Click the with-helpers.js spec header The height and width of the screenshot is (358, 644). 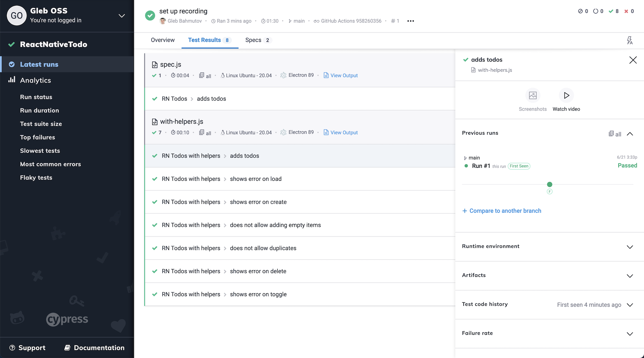(300, 127)
